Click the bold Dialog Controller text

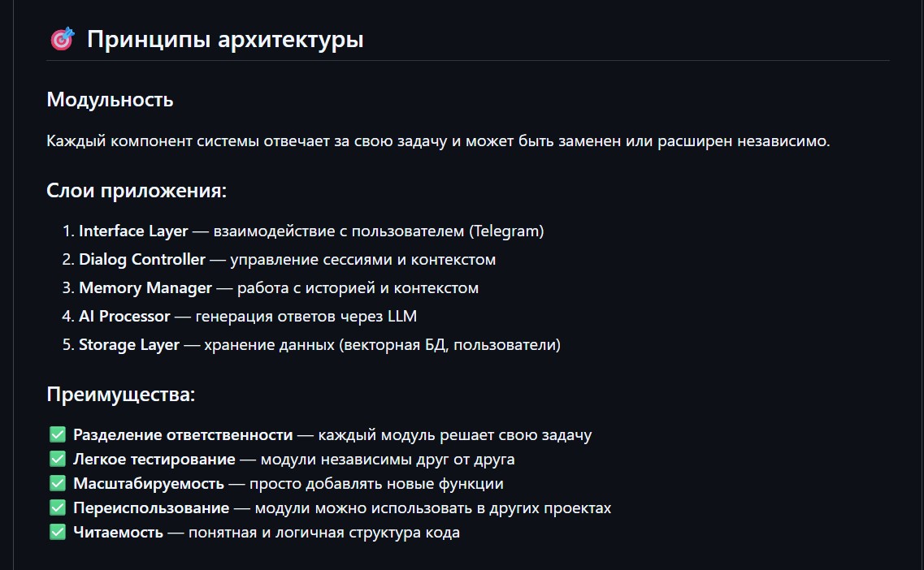pyautogui.click(x=142, y=259)
